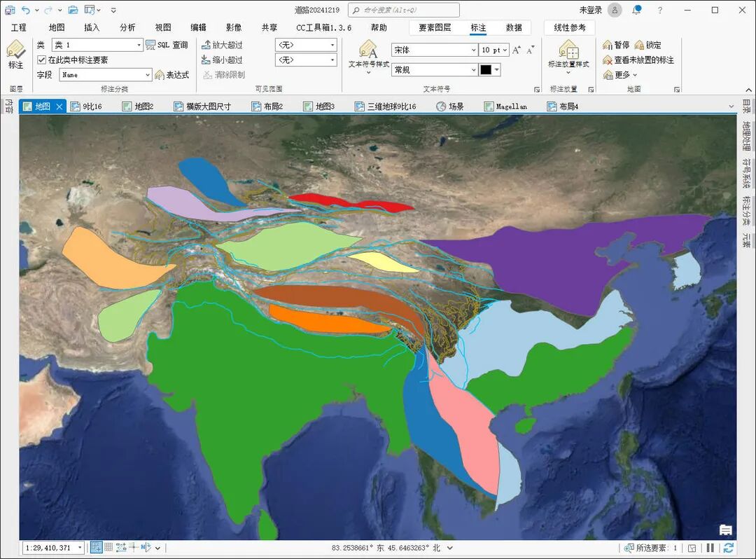Click the selected features 所选要素 icon
Screen dimensions: 756x559
629,548
